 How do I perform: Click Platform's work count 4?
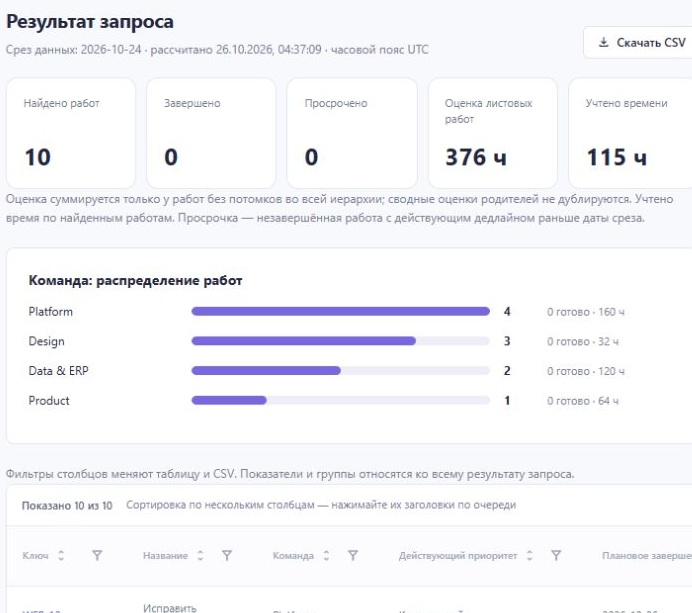[x=507, y=312]
